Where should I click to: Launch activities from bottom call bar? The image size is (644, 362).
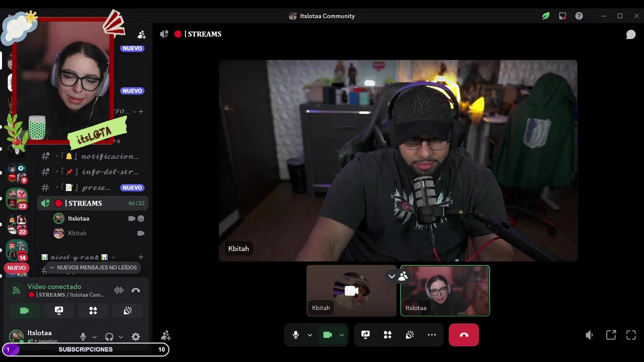pos(387,335)
